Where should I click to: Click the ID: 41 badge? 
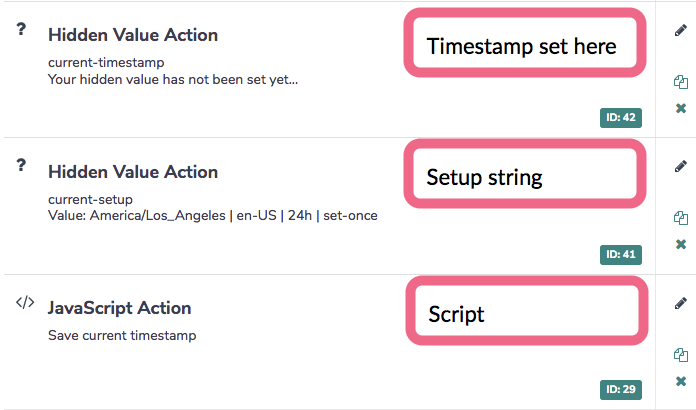(x=621, y=254)
